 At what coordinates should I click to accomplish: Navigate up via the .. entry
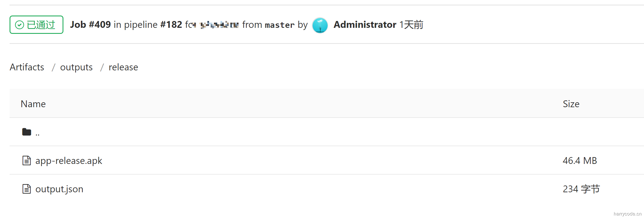37,133
